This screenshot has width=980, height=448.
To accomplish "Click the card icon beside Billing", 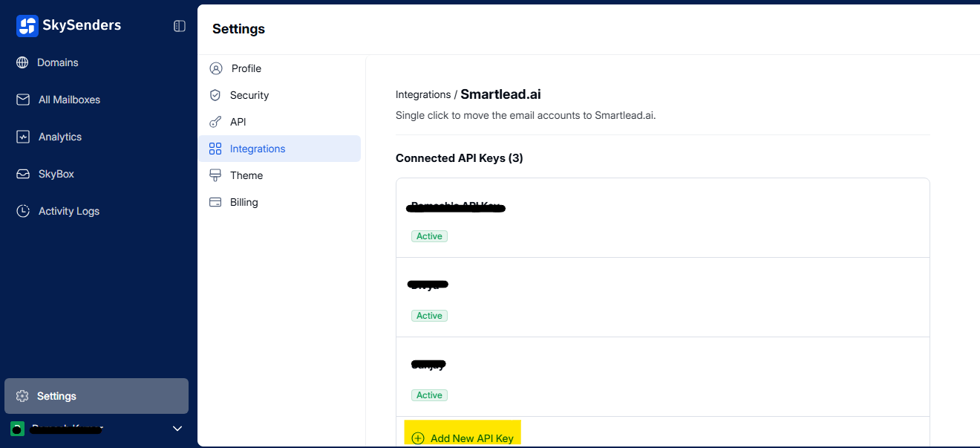I will coord(215,202).
